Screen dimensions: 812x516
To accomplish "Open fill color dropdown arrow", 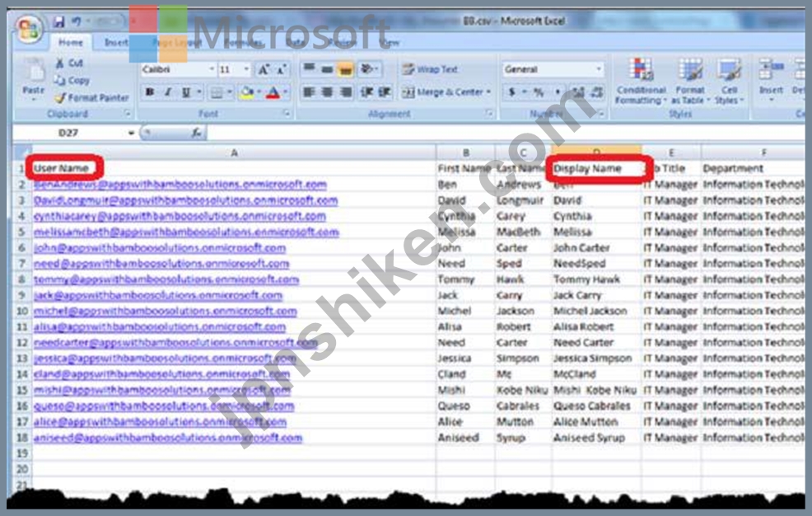I will [x=259, y=93].
